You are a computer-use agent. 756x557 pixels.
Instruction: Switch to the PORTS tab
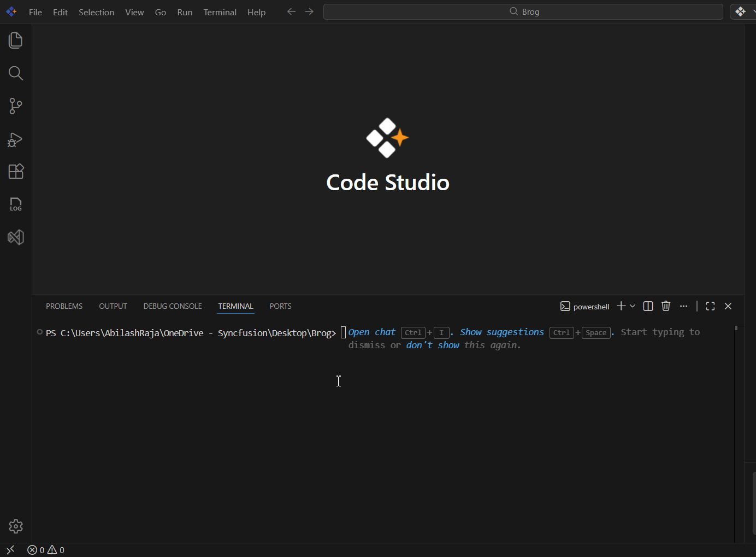pyautogui.click(x=281, y=306)
